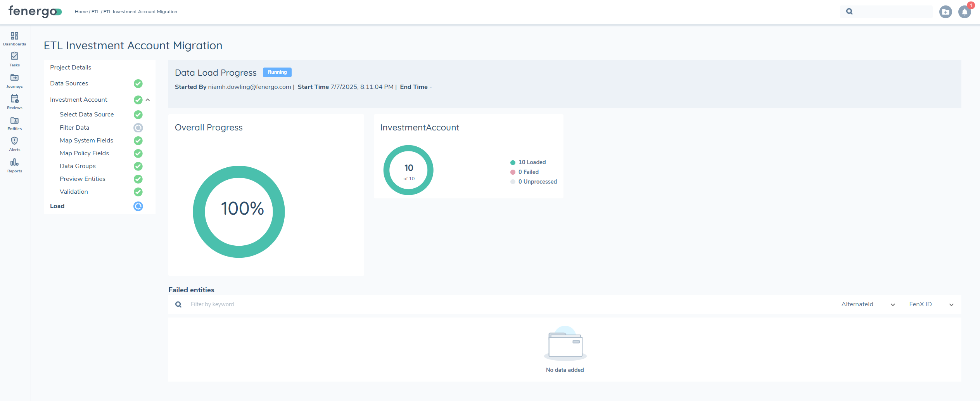Select Project Details in the steps menu
This screenshot has width=980, height=401.
tap(71, 67)
